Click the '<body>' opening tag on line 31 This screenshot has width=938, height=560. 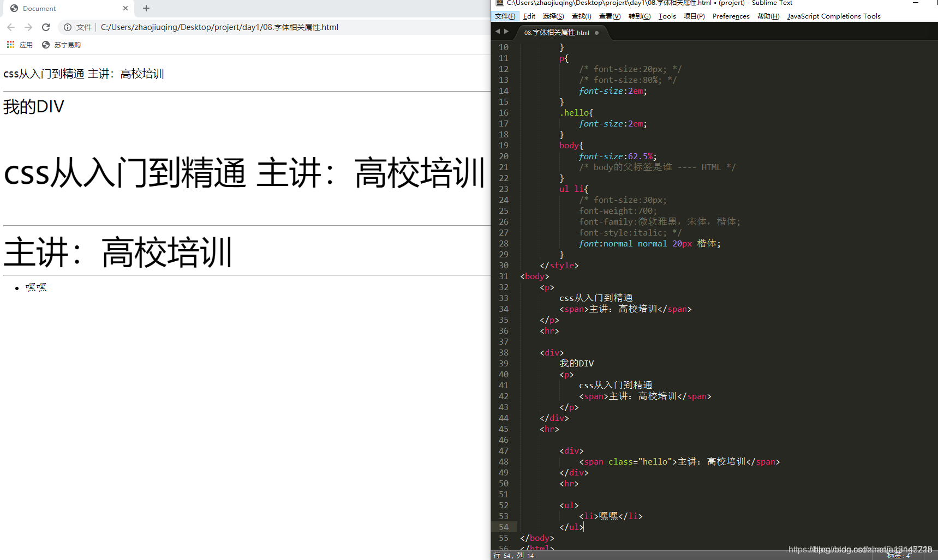point(535,276)
